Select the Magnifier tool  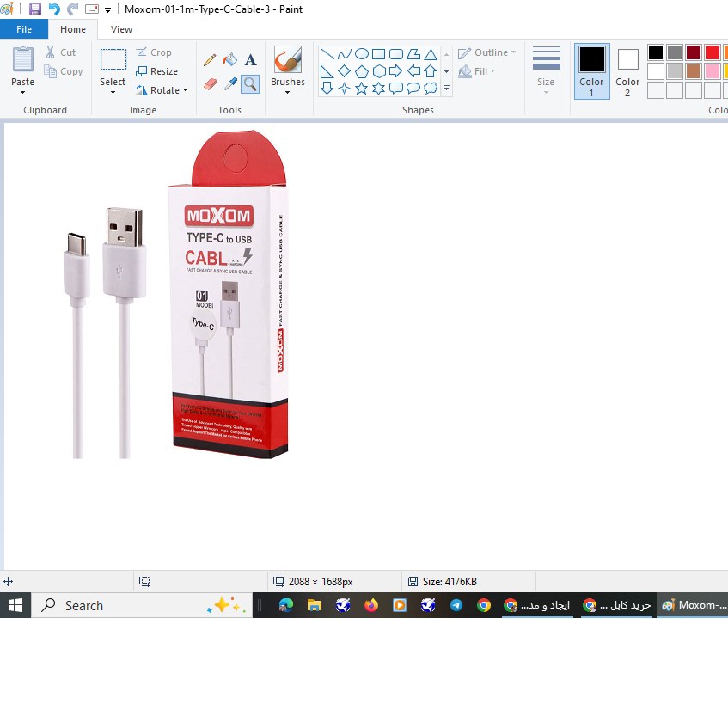(248, 83)
